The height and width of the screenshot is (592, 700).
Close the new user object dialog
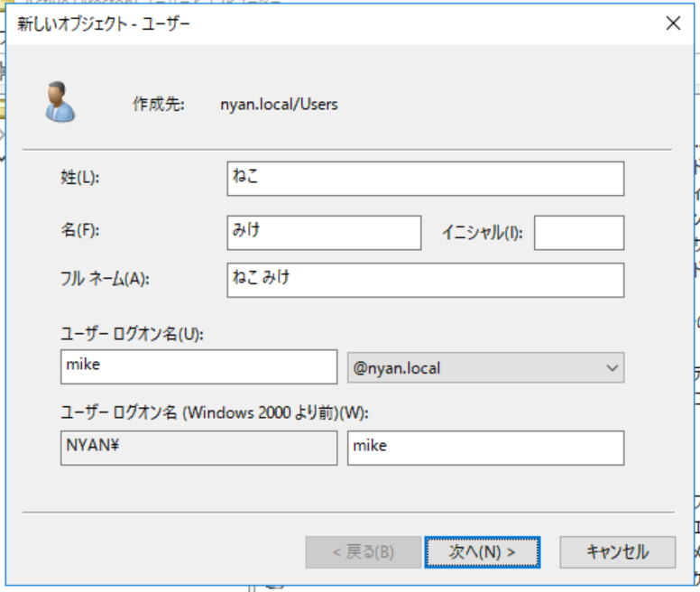pyautogui.click(x=673, y=24)
